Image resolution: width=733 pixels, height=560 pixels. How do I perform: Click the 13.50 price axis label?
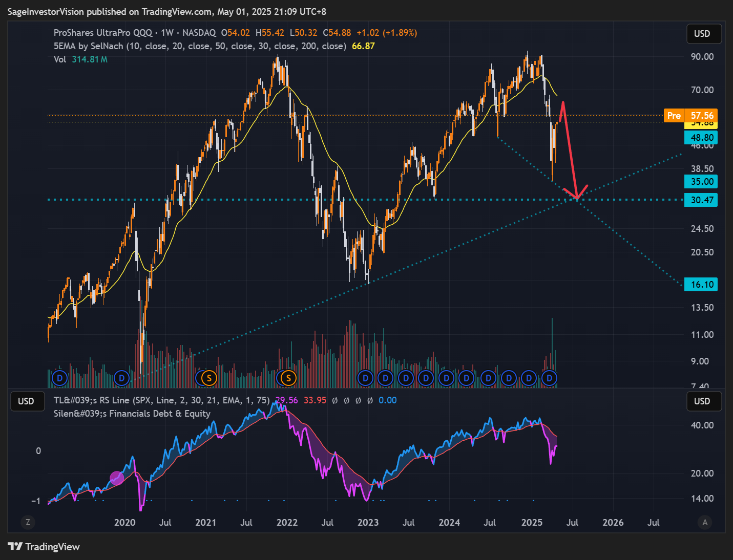(702, 308)
